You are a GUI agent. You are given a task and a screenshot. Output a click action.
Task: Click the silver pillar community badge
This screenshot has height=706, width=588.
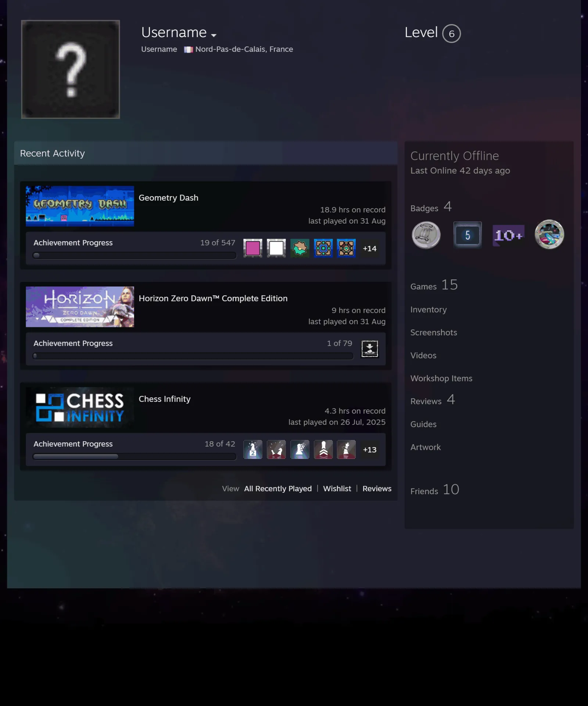point(426,235)
